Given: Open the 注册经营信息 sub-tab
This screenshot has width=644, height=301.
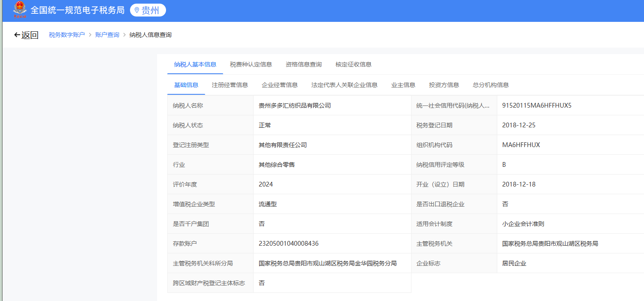Looking at the screenshot, I should pos(230,85).
